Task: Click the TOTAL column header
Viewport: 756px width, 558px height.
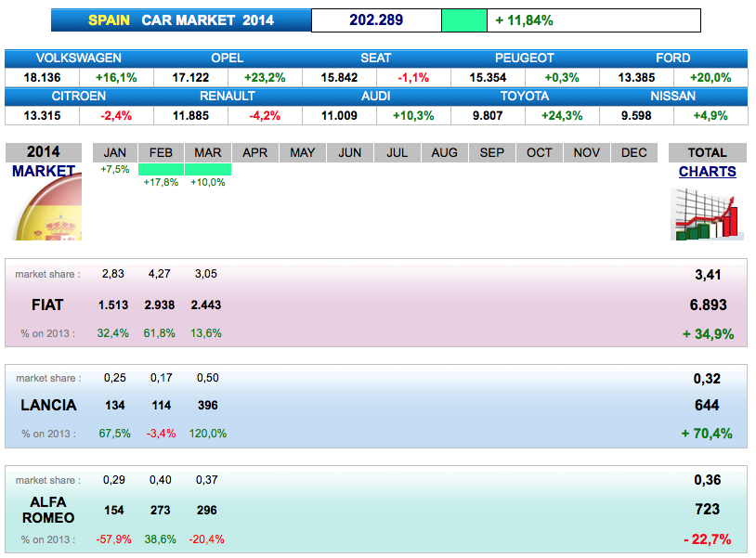Action: (708, 153)
